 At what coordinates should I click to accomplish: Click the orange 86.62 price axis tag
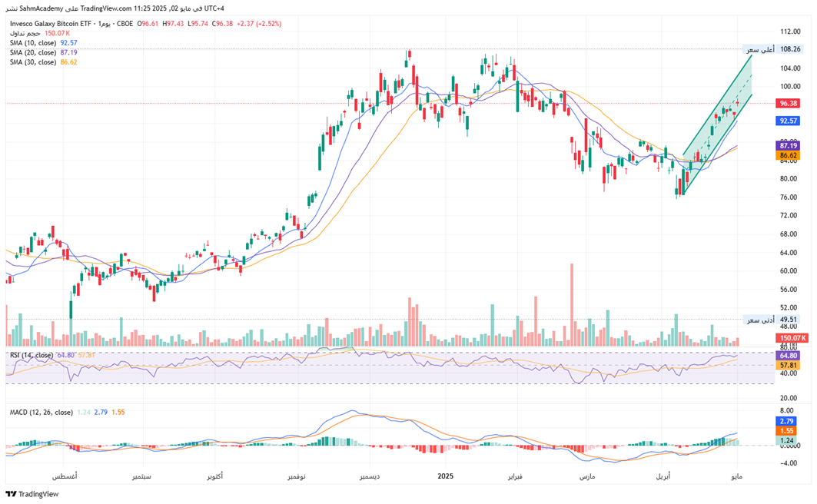pyautogui.click(x=789, y=156)
